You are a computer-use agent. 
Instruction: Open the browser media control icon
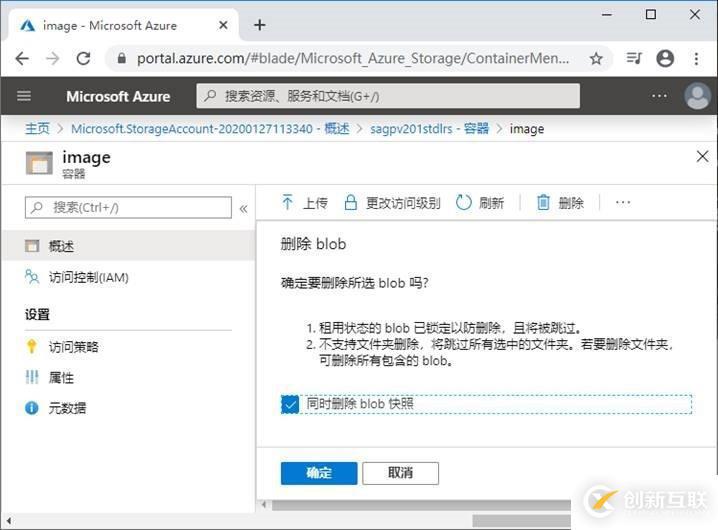[x=634, y=59]
